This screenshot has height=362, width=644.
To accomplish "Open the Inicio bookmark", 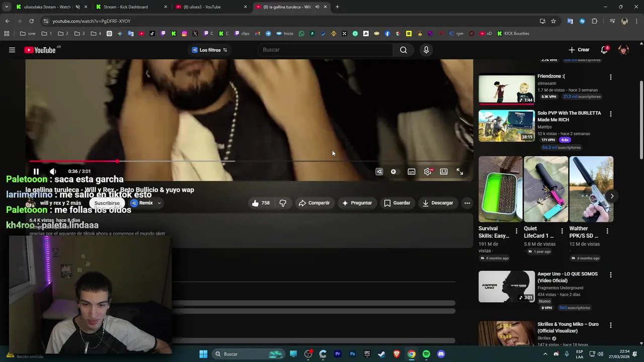I will 284,34.
